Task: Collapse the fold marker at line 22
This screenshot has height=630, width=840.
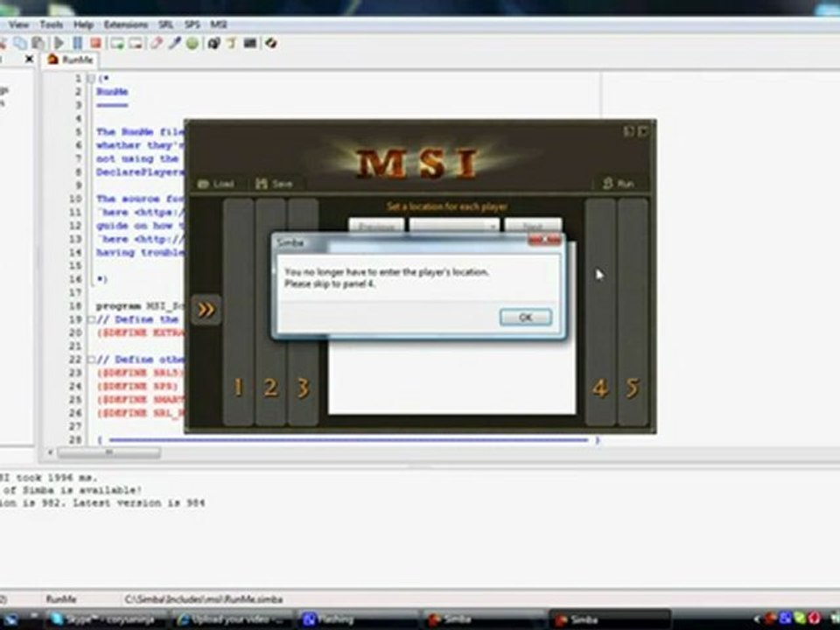Action: click(x=91, y=360)
